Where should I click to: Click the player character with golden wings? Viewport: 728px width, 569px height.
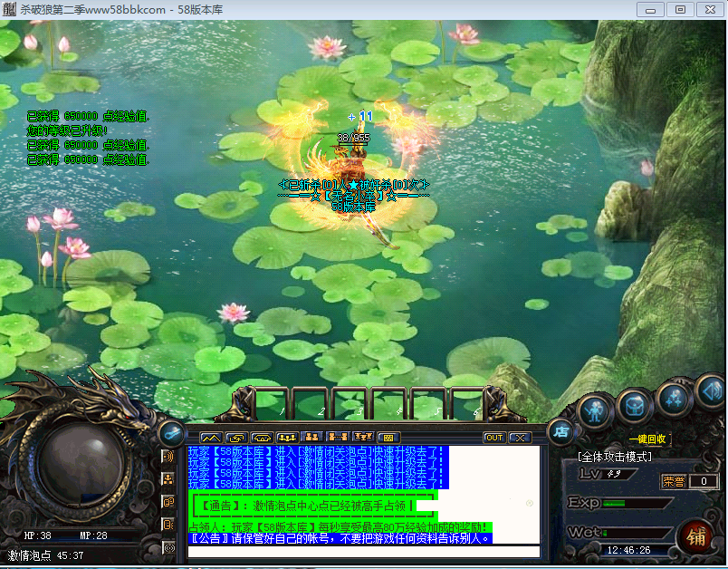click(x=354, y=169)
